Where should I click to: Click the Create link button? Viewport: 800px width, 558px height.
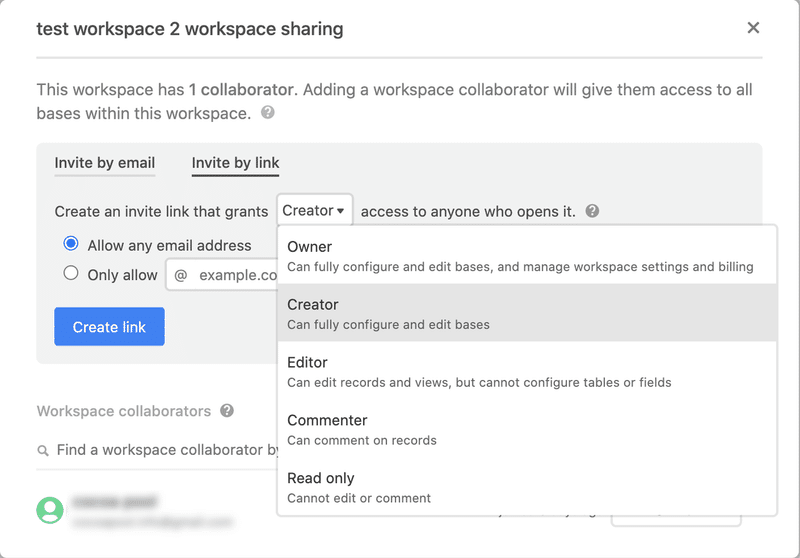[x=109, y=326]
